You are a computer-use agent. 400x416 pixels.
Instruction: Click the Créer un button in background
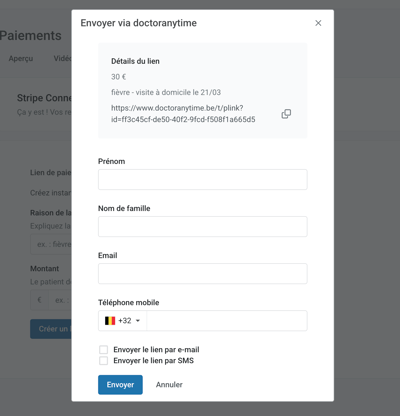click(51, 329)
